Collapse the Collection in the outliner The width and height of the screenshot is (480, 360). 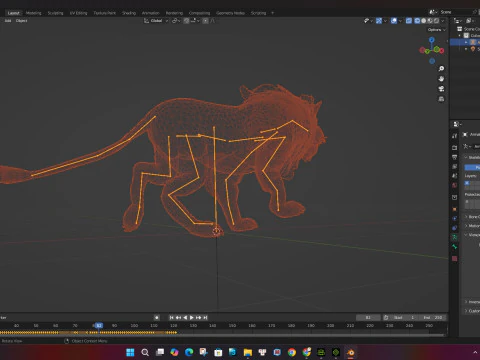[x=459, y=35]
